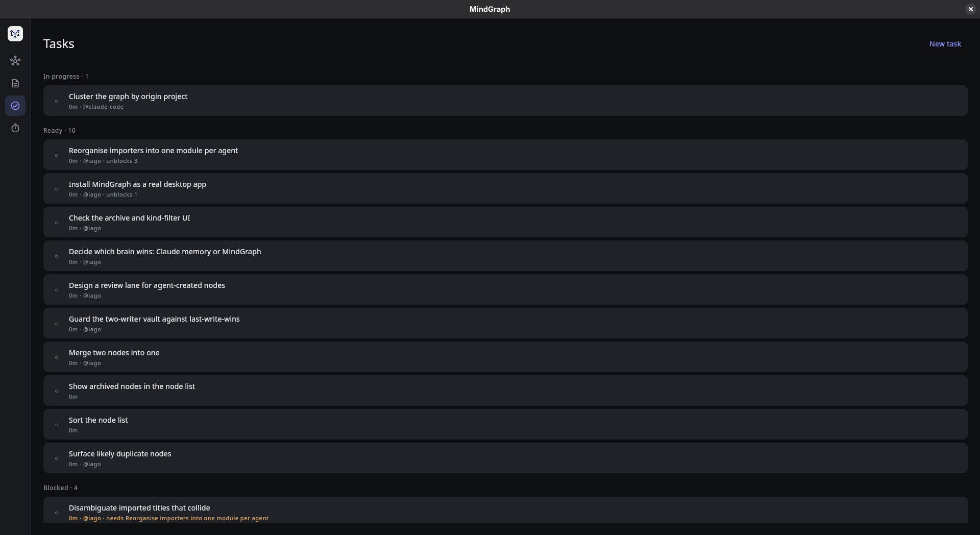Click the orange "needs Reorganise importers" blocker text
This screenshot has width=980, height=535.
click(187, 518)
